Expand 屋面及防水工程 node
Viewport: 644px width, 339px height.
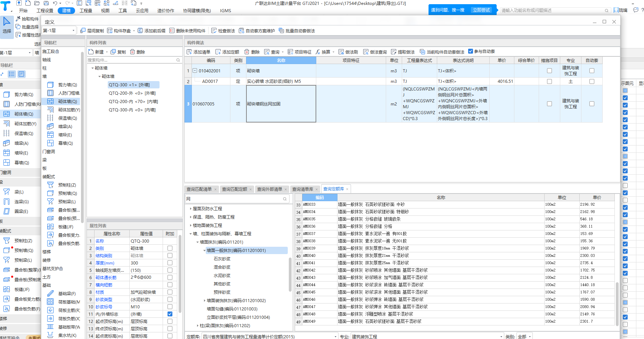tap(190, 209)
